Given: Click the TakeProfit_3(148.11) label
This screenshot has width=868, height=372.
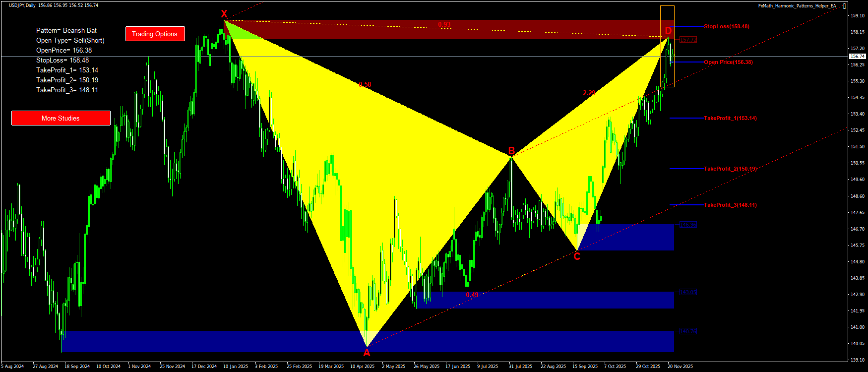Looking at the screenshot, I should pos(730,205).
